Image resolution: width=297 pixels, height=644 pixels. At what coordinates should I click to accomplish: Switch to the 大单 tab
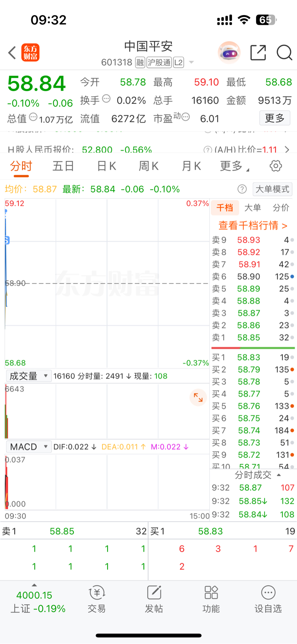tap(253, 208)
